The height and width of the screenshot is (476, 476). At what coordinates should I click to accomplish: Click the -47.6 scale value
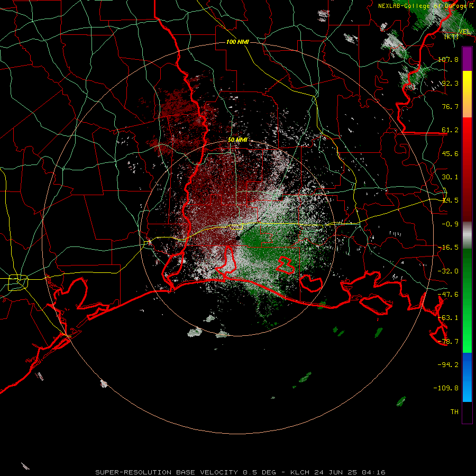pyautogui.click(x=448, y=295)
